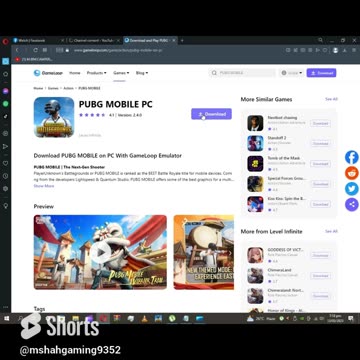Screen dimensions: 360x360
Task: Open a new browser tab with plus
Action: [x=182, y=40]
